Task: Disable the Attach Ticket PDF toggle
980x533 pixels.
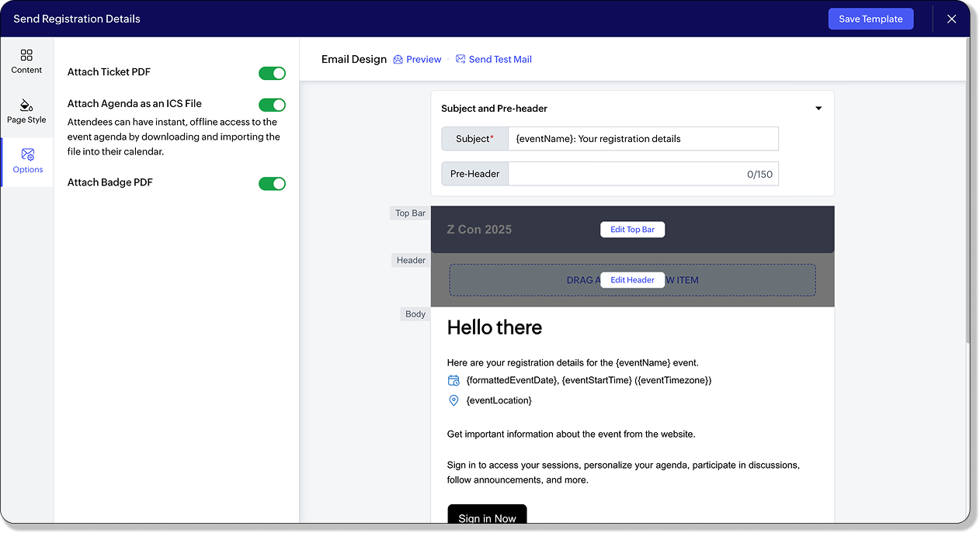Action: pos(273,73)
